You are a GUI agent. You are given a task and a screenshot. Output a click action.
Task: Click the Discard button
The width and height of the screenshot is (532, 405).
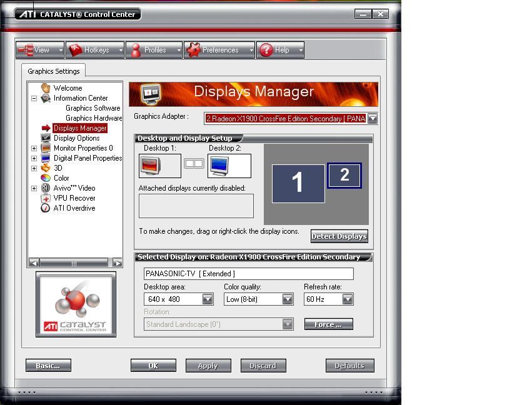(x=263, y=366)
